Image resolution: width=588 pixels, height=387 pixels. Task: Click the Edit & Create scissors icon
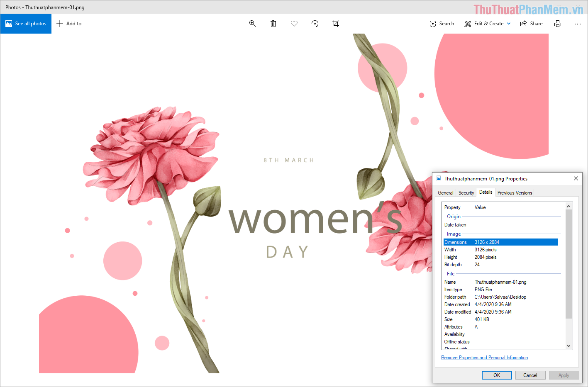(467, 24)
